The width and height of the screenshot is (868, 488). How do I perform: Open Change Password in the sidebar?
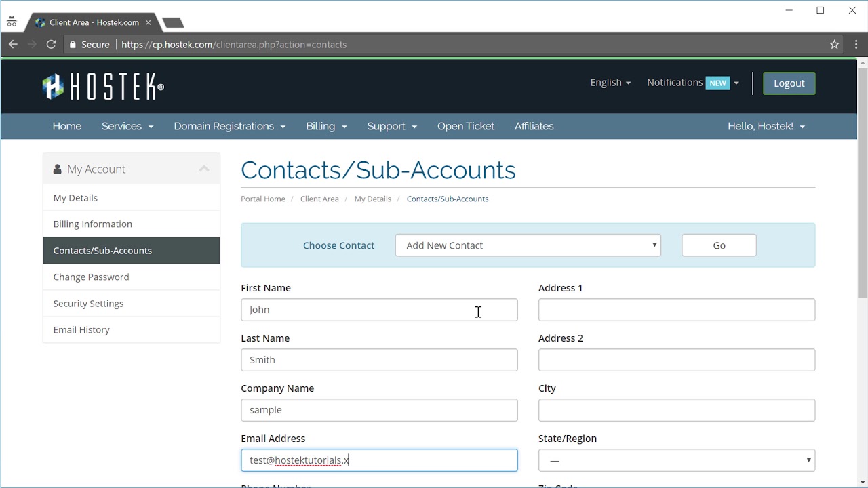click(91, 277)
